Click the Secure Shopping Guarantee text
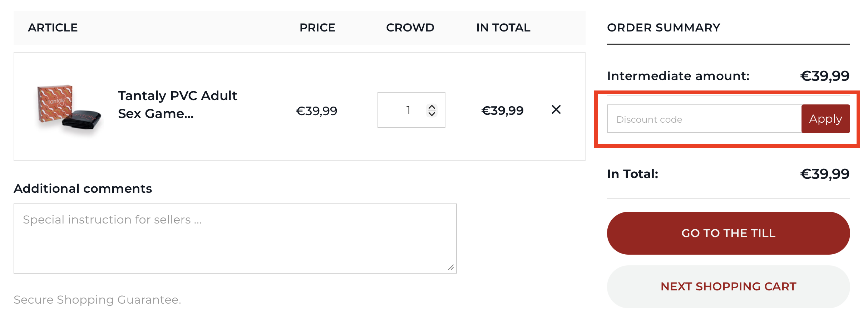The height and width of the screenshot is (314, 868). tap(97, 300)
